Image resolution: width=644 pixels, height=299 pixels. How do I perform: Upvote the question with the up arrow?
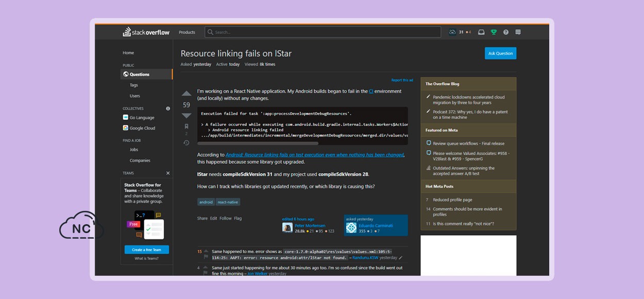point(187,93)
